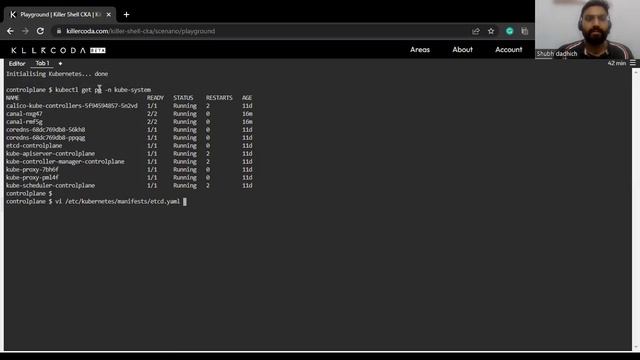Open the About page
The width and height of the screenshot is (640, 360).
462,50
